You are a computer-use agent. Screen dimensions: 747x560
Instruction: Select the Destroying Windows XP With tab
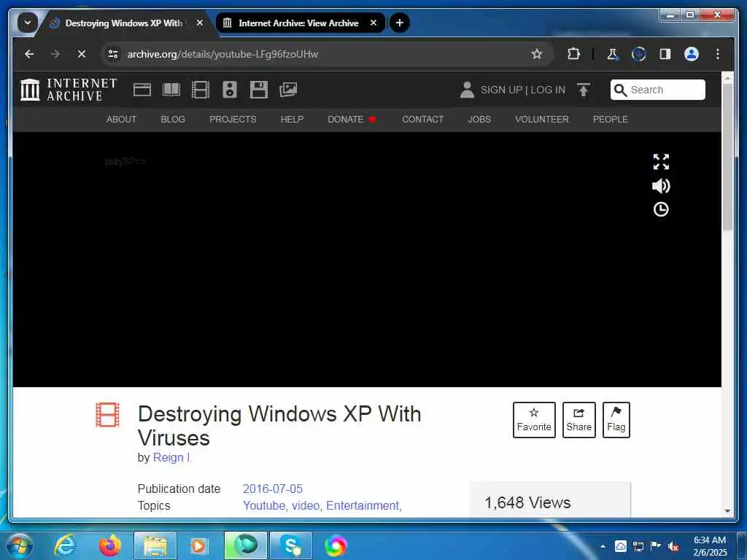[123, 23]
